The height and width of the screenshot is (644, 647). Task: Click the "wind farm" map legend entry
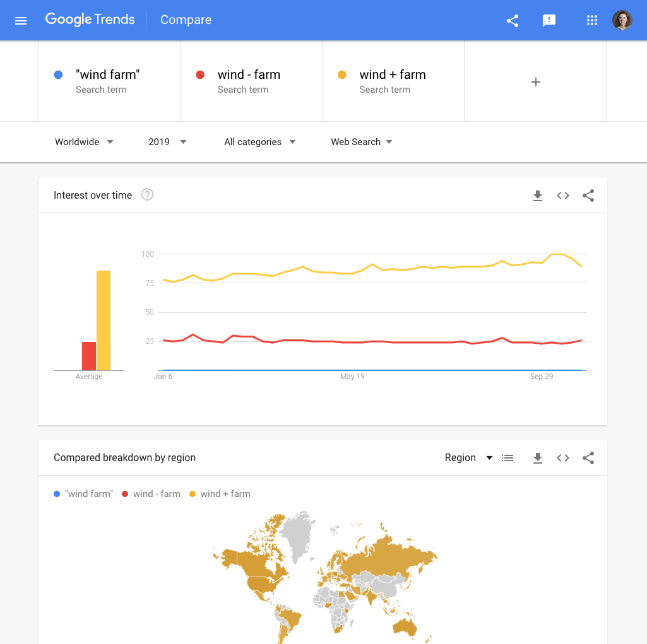click(83, 494)
